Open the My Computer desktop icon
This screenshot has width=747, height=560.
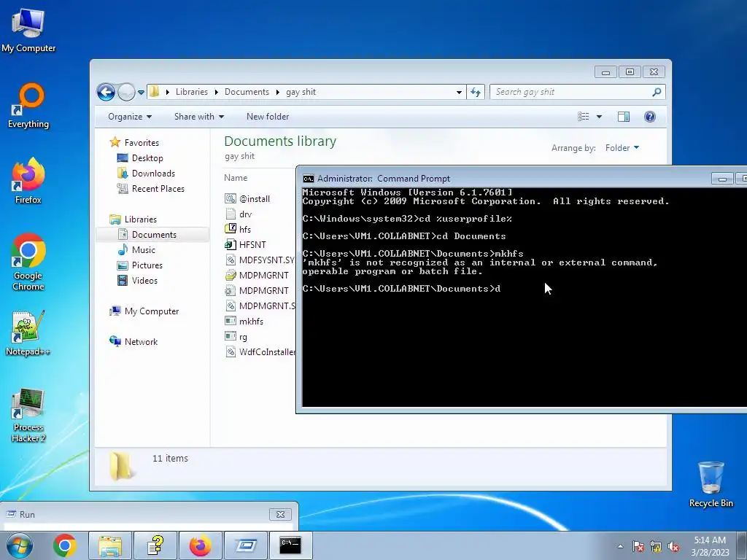tap(28, 30)
